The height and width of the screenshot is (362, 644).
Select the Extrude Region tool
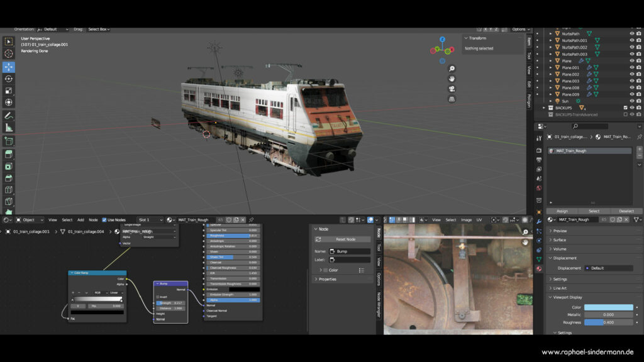point(9,155)
